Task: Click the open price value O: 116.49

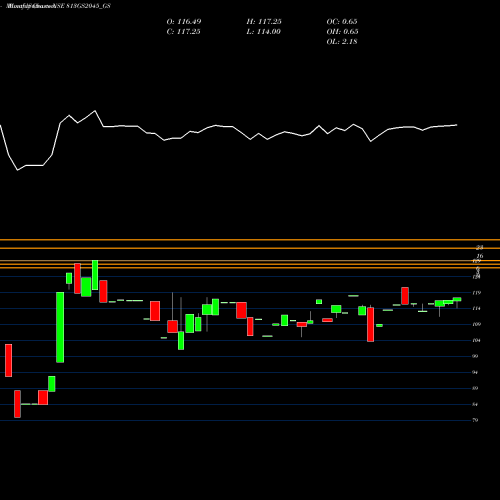Action: (x=184, y=22)
